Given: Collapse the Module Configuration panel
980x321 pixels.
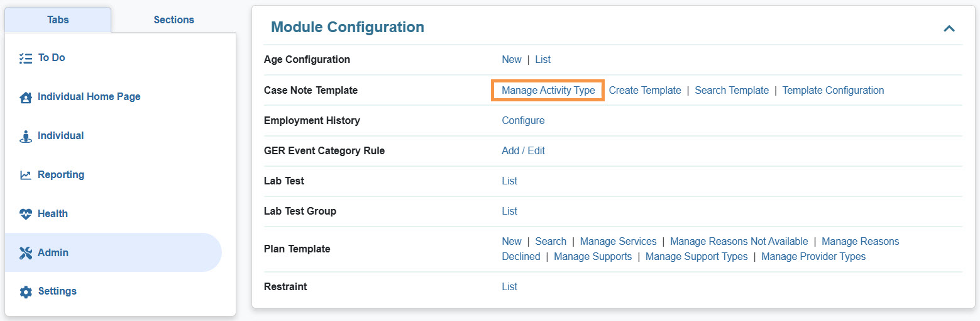Looking at the screenshot, I should tap(949, 28).
